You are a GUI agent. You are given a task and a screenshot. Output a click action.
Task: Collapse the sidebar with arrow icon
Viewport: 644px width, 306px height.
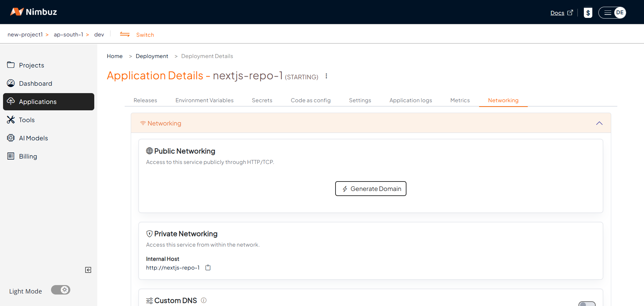click(x=88, y=270)
